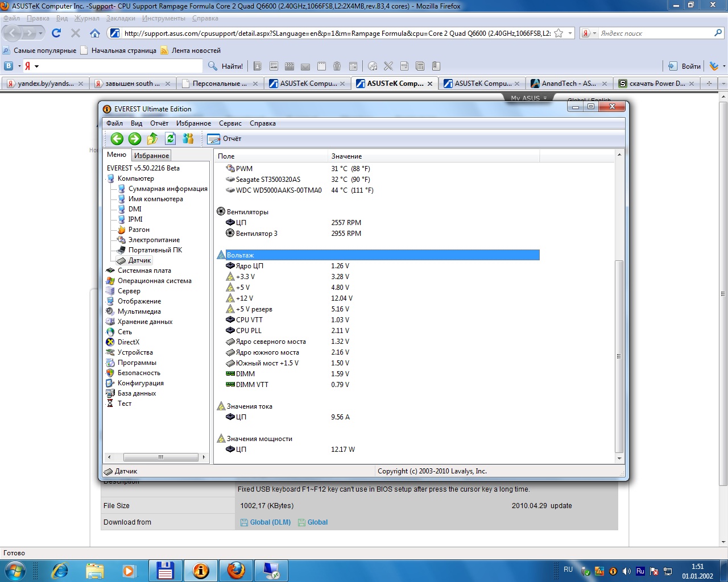Open the Лента новостей bookmark
This screenshot has width=728, height=582.
(x=191, y=51)
